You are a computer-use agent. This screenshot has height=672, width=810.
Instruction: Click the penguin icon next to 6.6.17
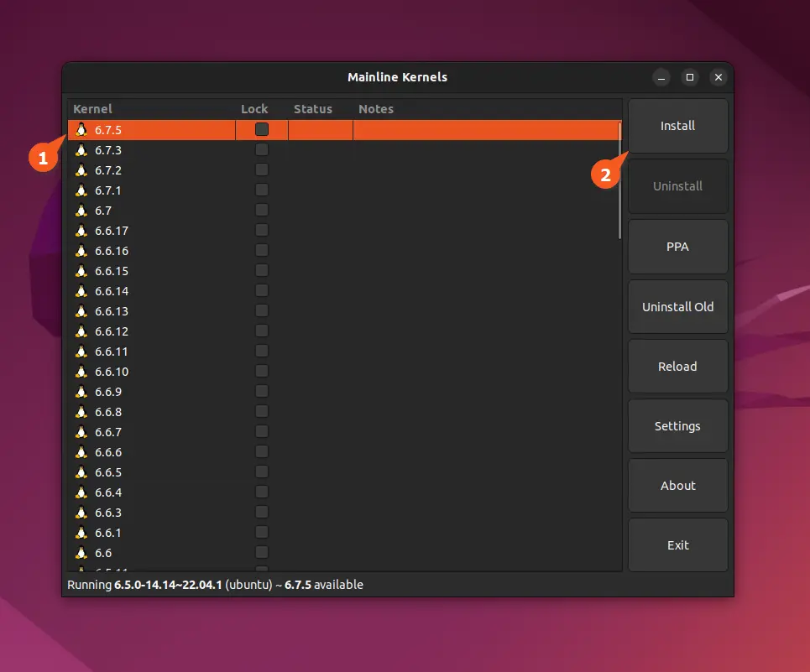81,231
